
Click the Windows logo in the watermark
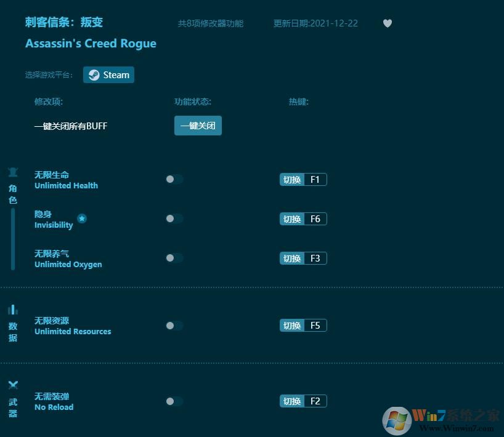[x=396, y=420]
